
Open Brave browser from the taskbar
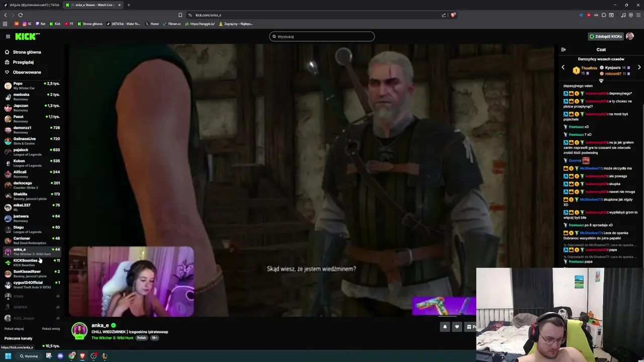coord(83,356)
